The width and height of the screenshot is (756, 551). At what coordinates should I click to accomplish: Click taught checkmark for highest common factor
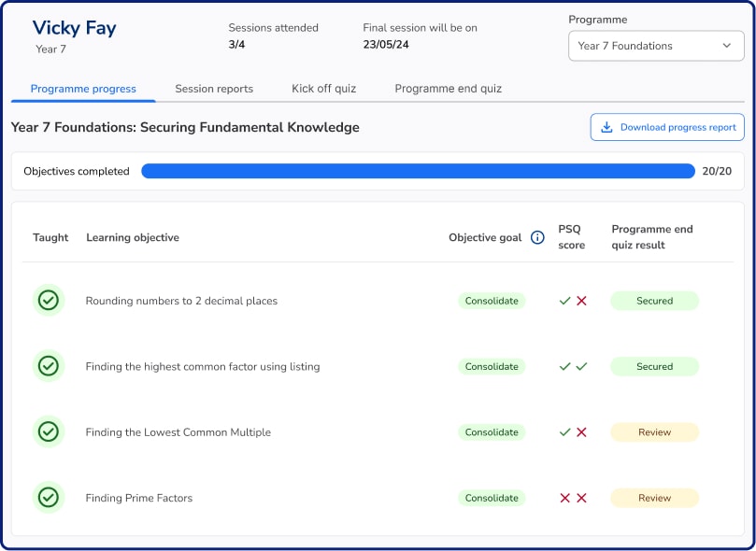[49, 366]
